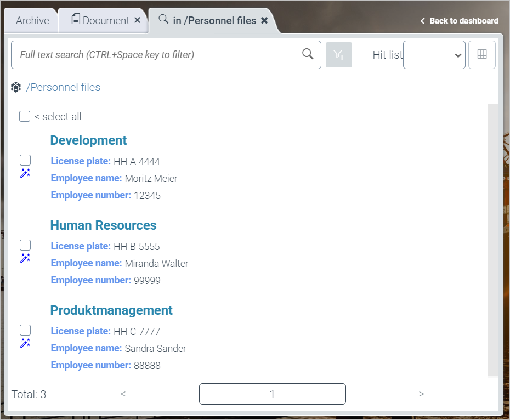Viewport: 510px width, 420px height.
Task: Click the add filter funnel icon
Action: point(339,54)
